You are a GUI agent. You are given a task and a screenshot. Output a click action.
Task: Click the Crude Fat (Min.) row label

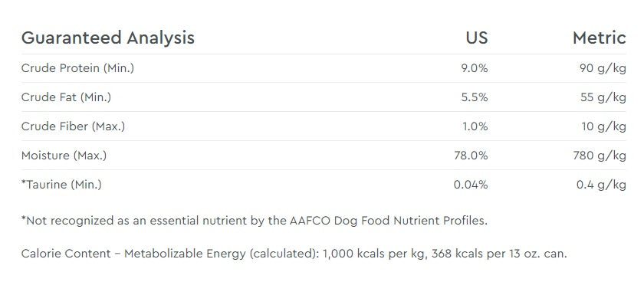[66, 97]
